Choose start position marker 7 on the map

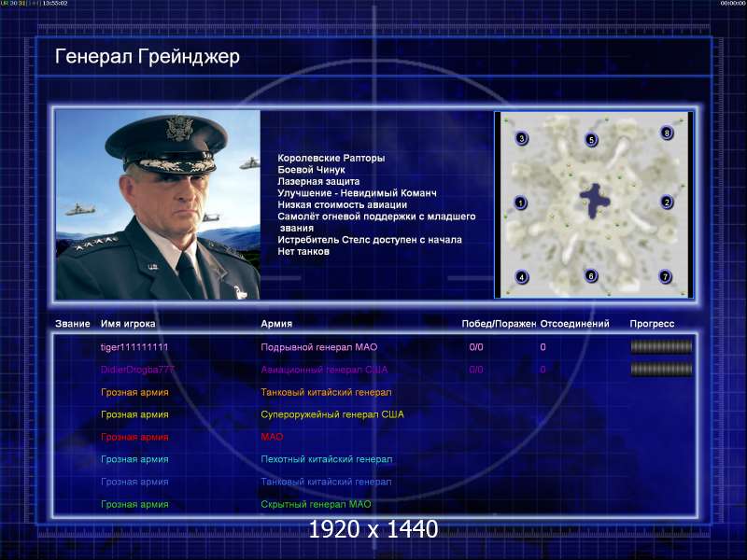(665, 276)
